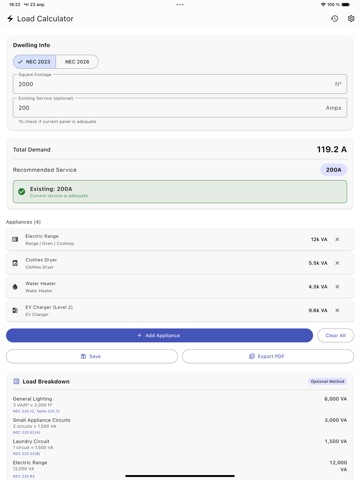
Task: Click the EV Charger station icon
Action: pos(15,310)
